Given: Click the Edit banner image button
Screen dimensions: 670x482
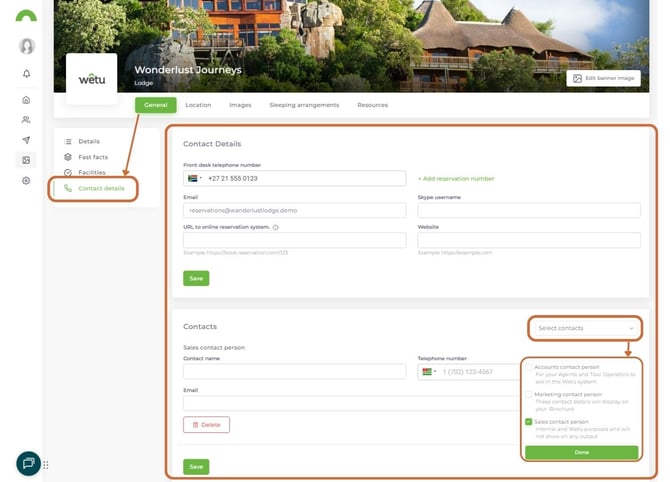Looking at the screenshot, I should (603, 78).
